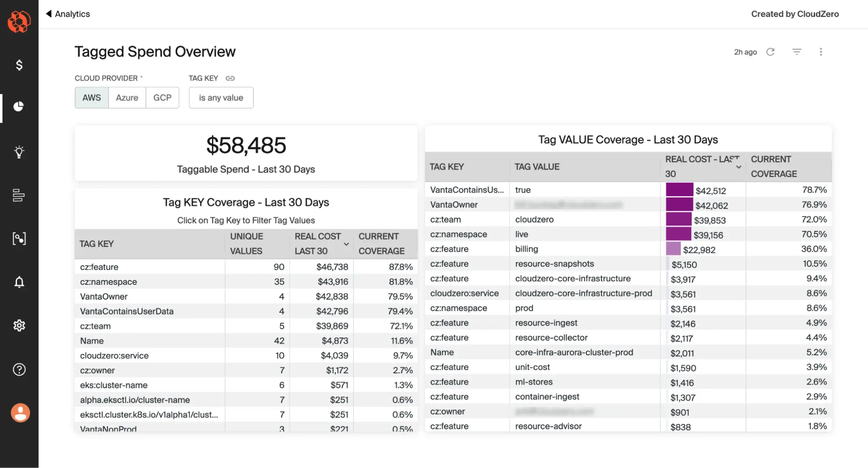
Task: Filter by alpha.eksctl.io/cluster-name tag key
Action: coord(135,400)
